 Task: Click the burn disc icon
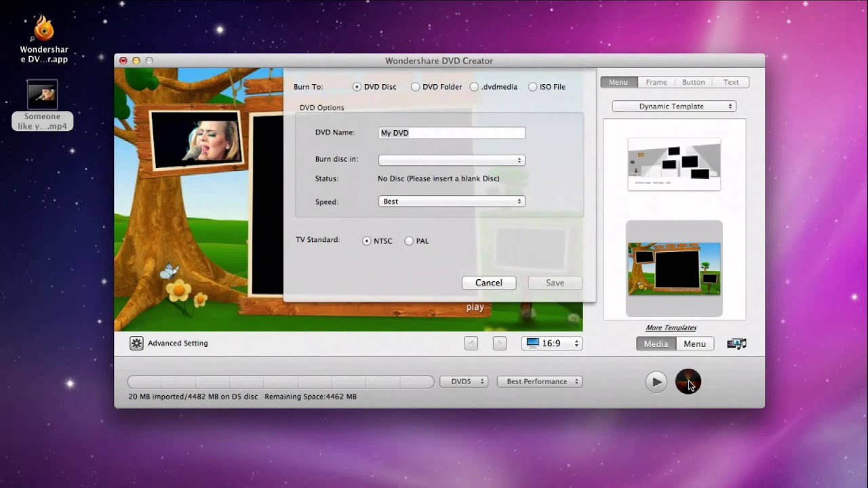[688, 382]
